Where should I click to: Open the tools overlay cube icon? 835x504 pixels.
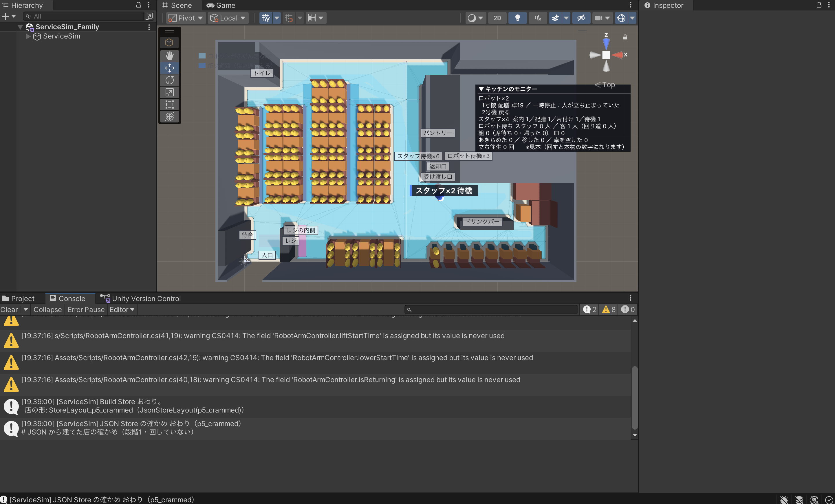click(x=169, y=43)
